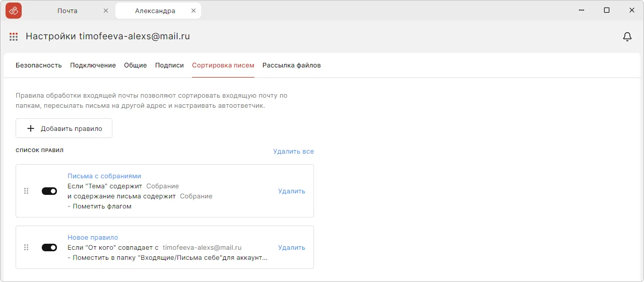The height and width of the screenshot is (282, 644).
Task: Select the Сортировка писем tab
Action: coord(223,65)
